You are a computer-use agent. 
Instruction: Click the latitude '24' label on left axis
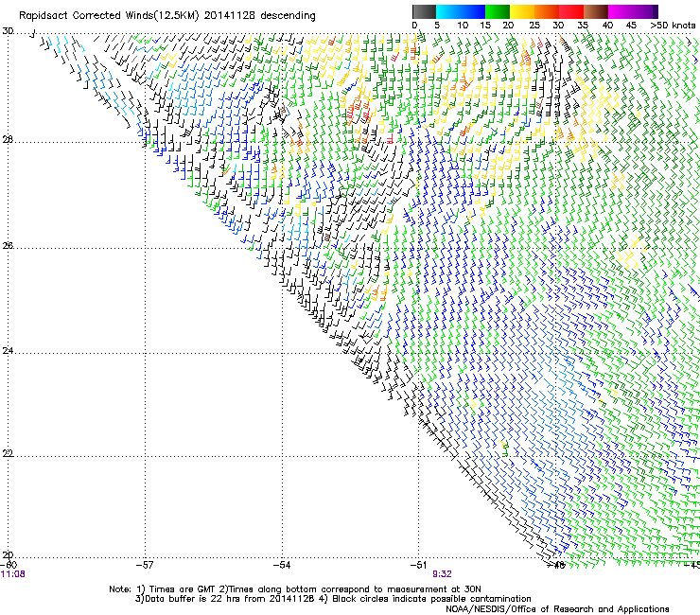point(8,351)
